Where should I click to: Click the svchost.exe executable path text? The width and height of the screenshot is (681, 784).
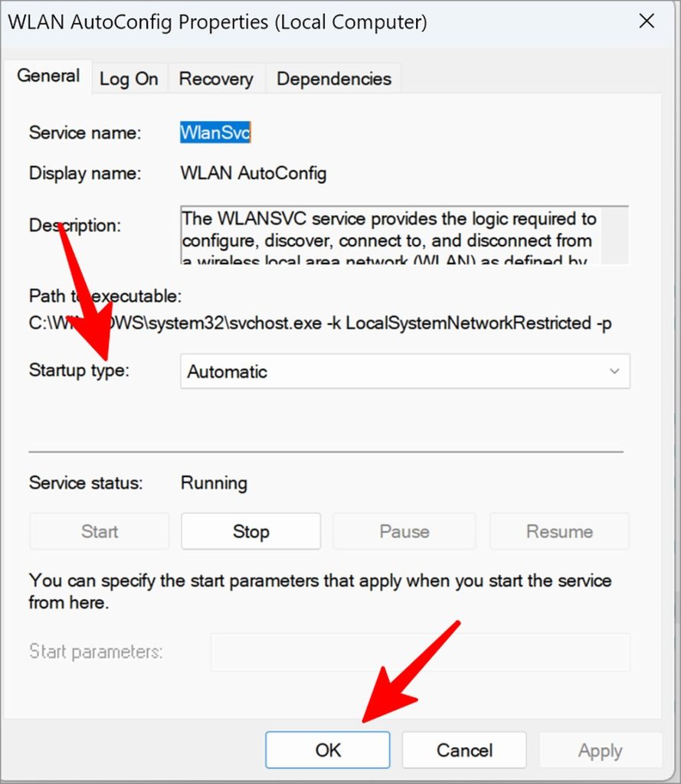pos(320,324)
